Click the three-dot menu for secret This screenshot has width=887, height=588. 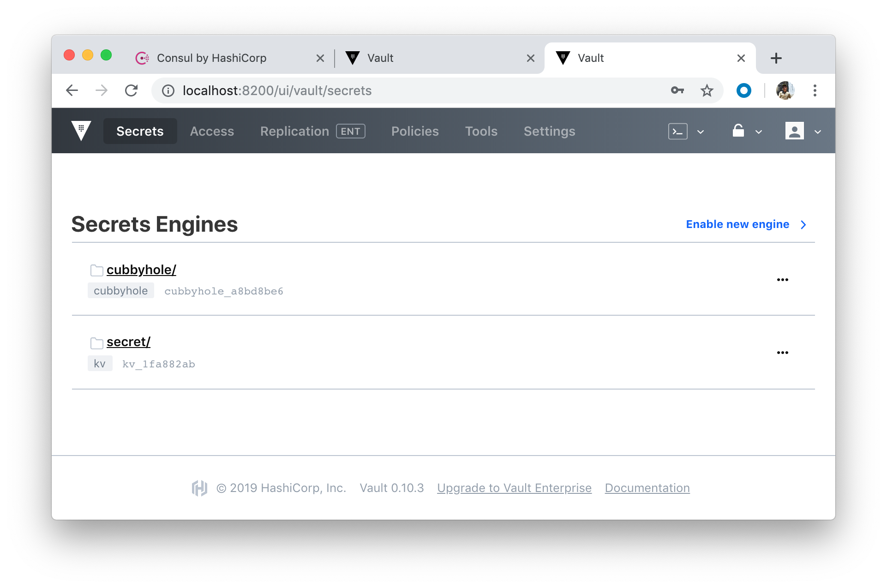[782, 353]
